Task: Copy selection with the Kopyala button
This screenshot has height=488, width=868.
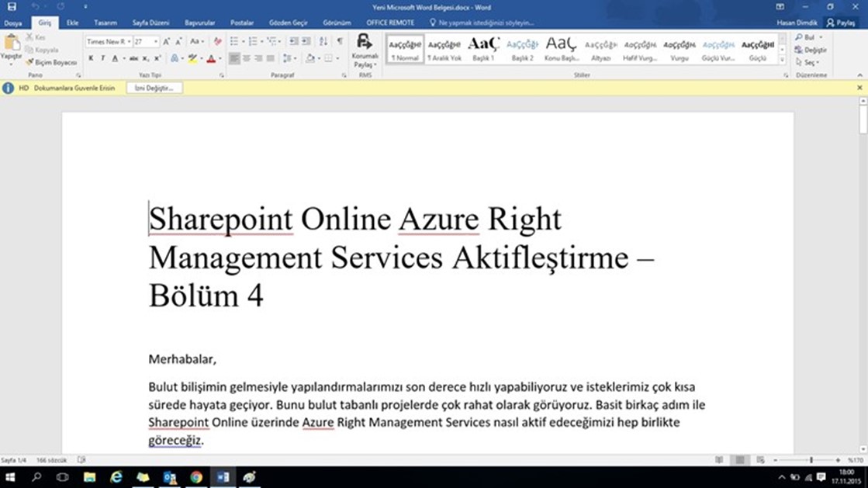Action: click(x=42, y=50)
